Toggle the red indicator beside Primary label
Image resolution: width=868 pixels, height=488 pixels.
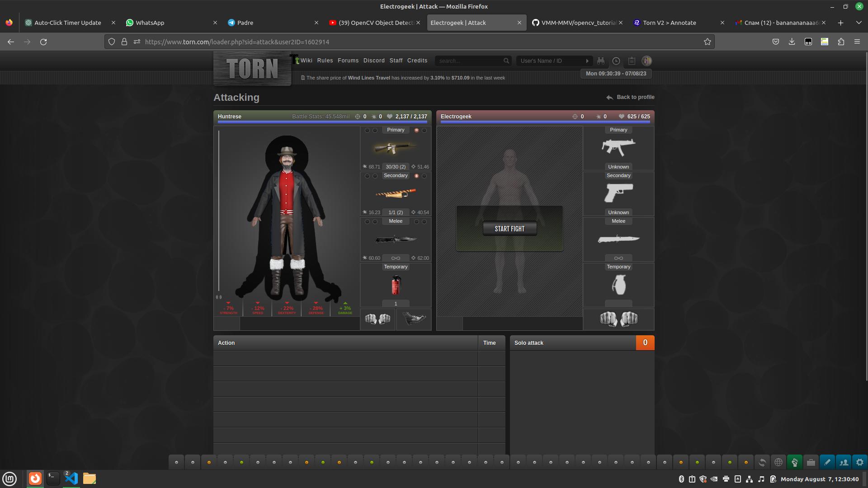(416, 130)
